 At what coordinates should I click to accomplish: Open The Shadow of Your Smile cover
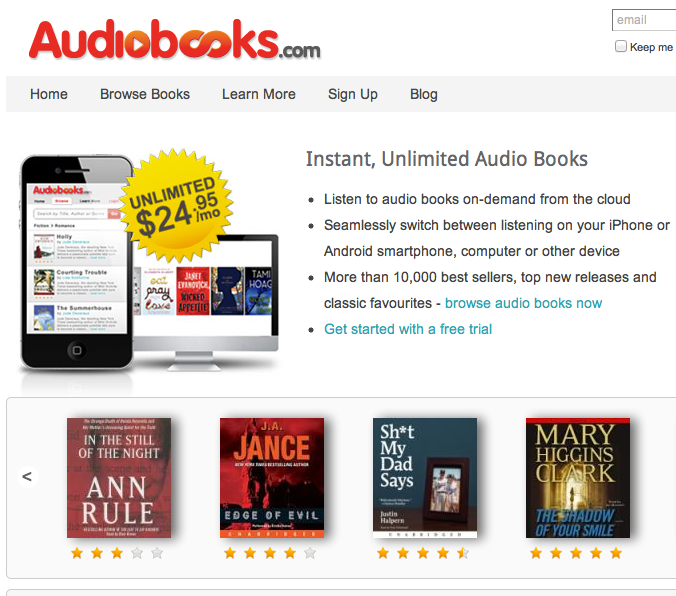coord(578,478)
